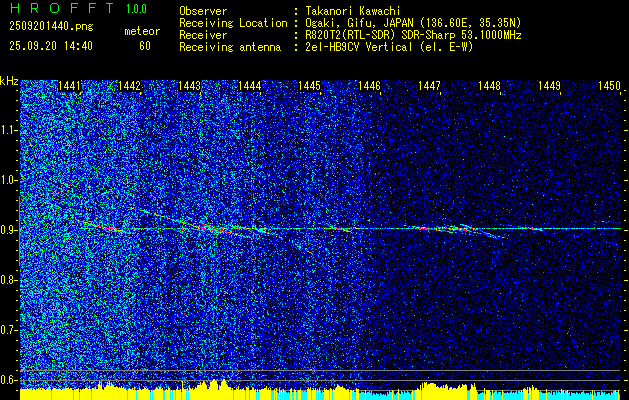Click the 1445 time marker
The image size is (629, 400).
[310, 85]
